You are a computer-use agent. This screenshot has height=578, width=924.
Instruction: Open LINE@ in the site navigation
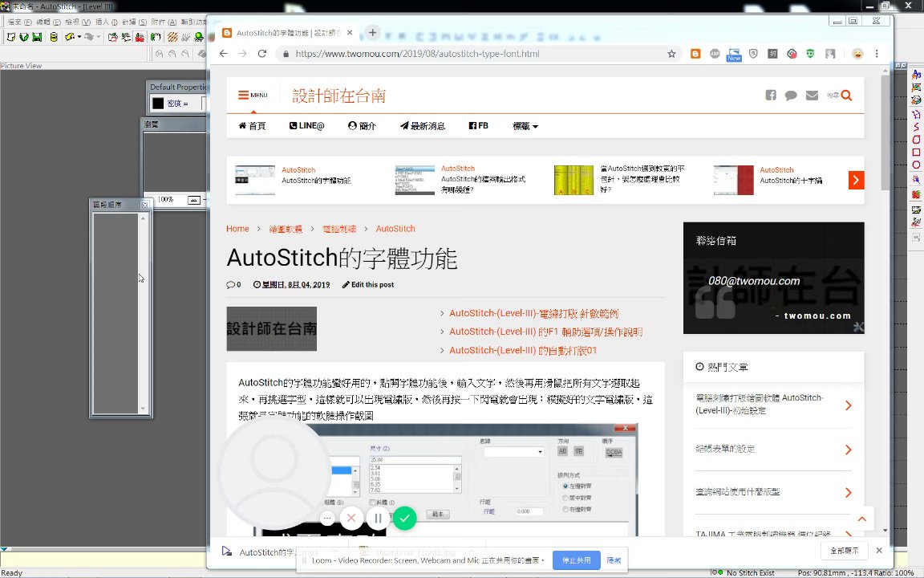[306, 125]
